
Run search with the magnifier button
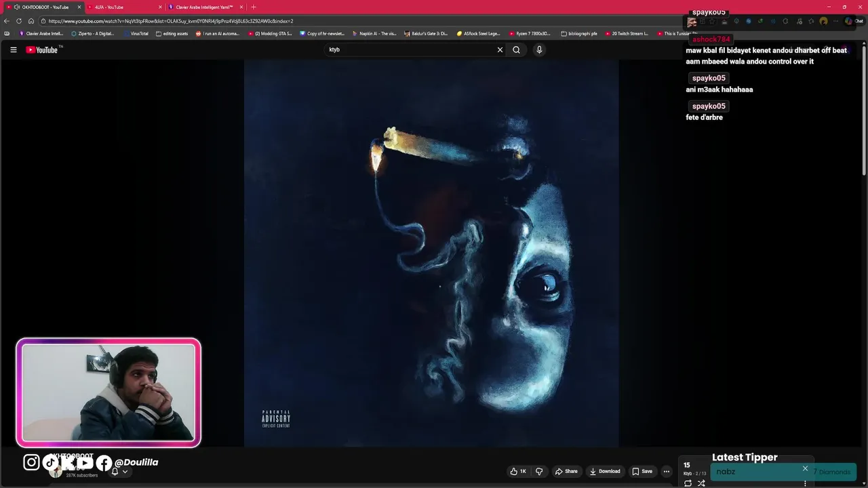[x=516, y=49]
